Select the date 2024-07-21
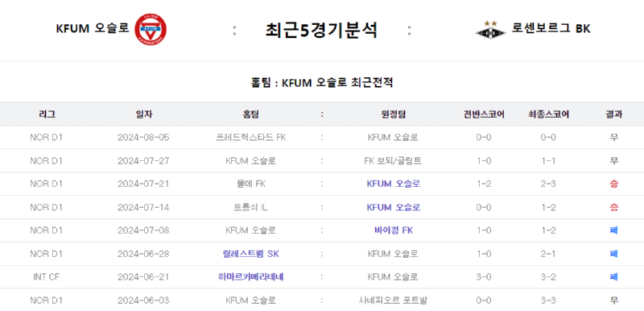This screenshot has height=311, width=644. 143,184
